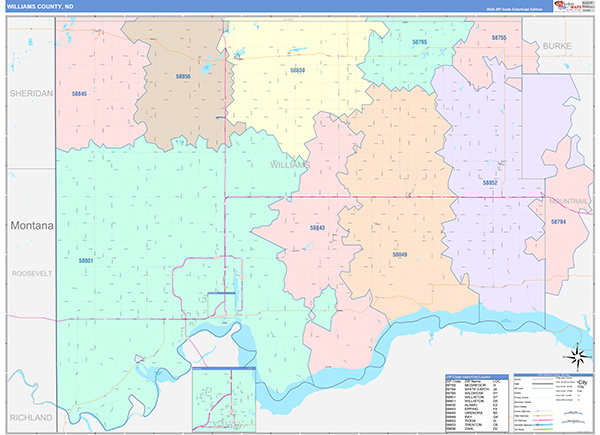Click the largest City sample in legend
The image size is (600, 435).
582,382
